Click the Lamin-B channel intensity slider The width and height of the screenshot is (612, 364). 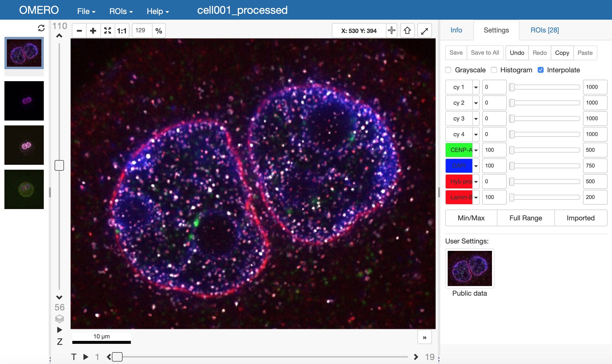(545, 197)
